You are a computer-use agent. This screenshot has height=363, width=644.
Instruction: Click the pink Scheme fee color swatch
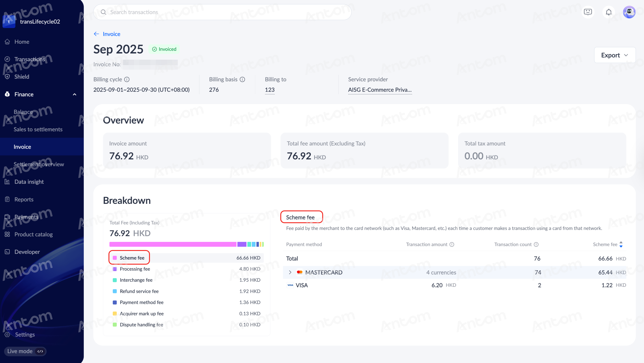[x=115, y=258]
